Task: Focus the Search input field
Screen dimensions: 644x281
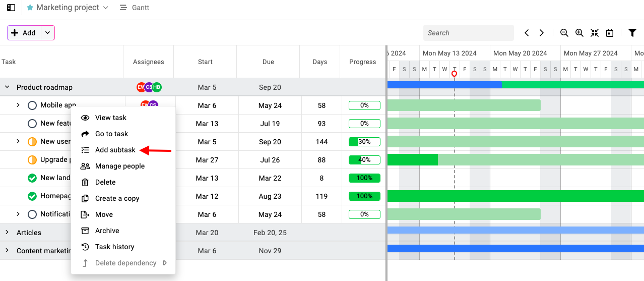Action: [x=469, y=33]
